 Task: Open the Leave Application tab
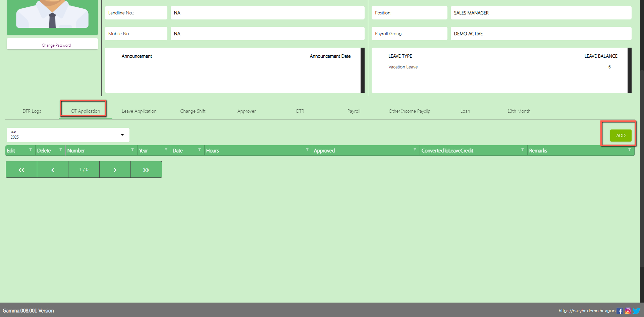tap(139, 111)
